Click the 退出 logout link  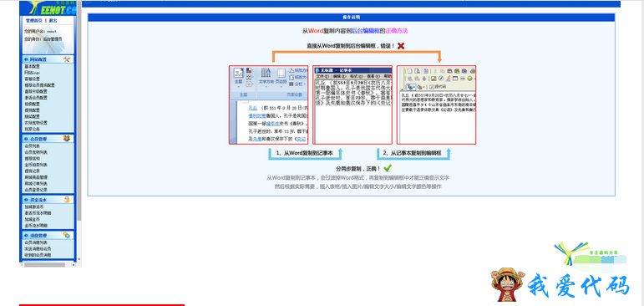[53, 21]
